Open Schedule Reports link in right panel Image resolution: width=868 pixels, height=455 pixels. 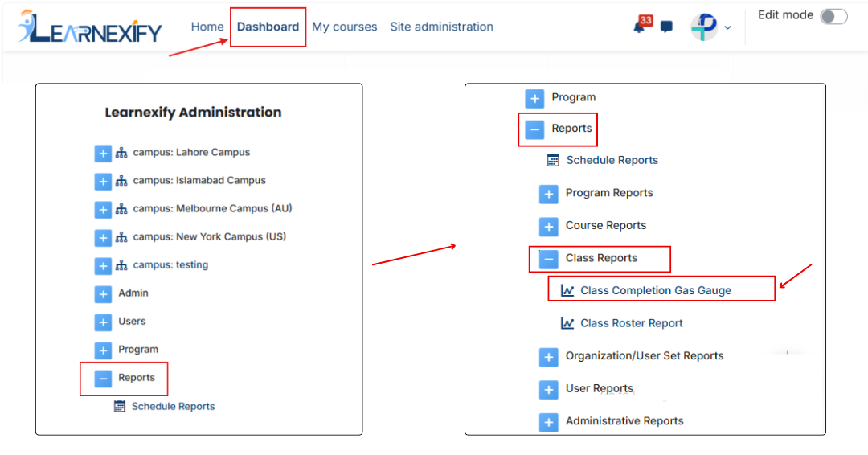click(x=612, y=160)
